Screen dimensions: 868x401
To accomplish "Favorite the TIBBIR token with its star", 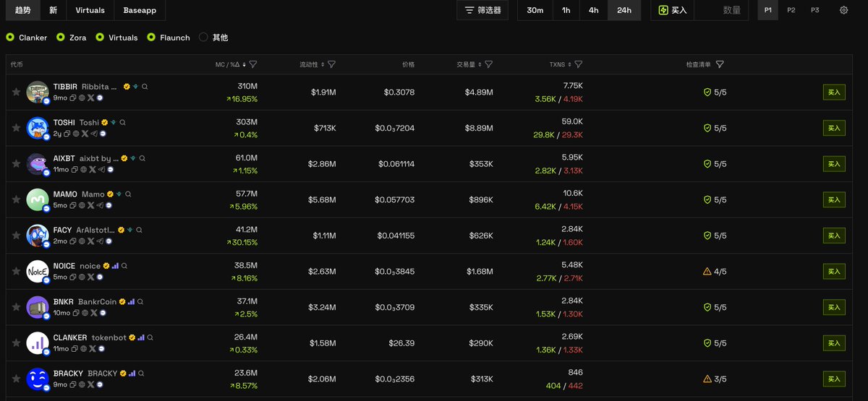I will (16, 92).
